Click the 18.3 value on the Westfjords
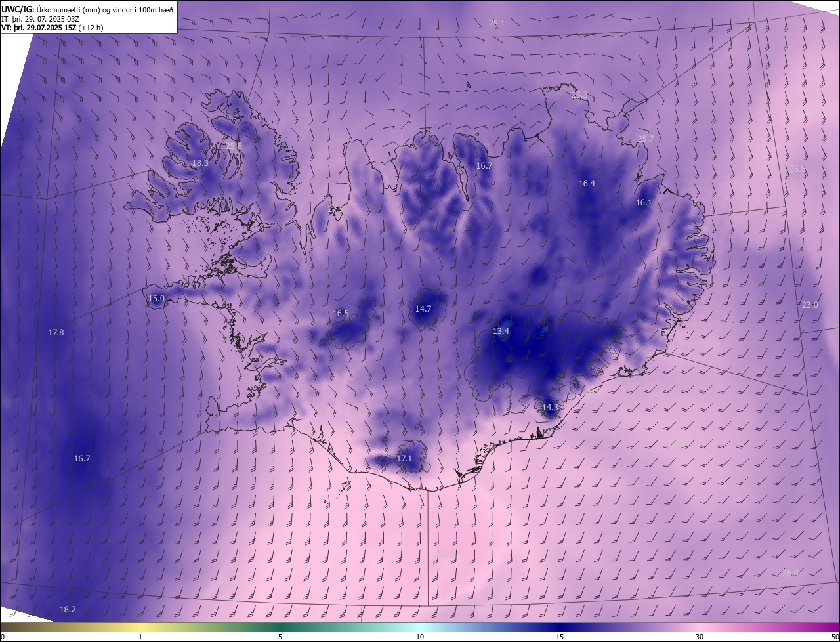Image resolution: width=840 pixels, height=642 pixels. pos(200,163)
